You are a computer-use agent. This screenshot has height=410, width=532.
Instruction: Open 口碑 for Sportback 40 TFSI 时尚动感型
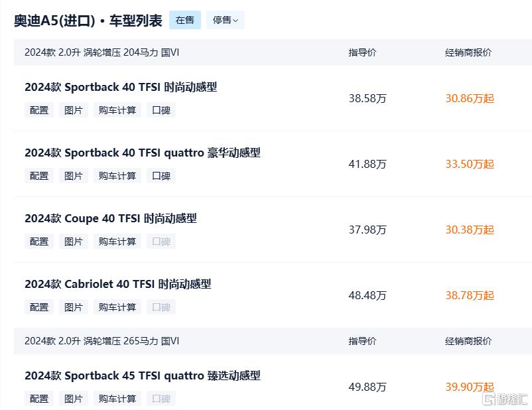click(x=161, y=110)
